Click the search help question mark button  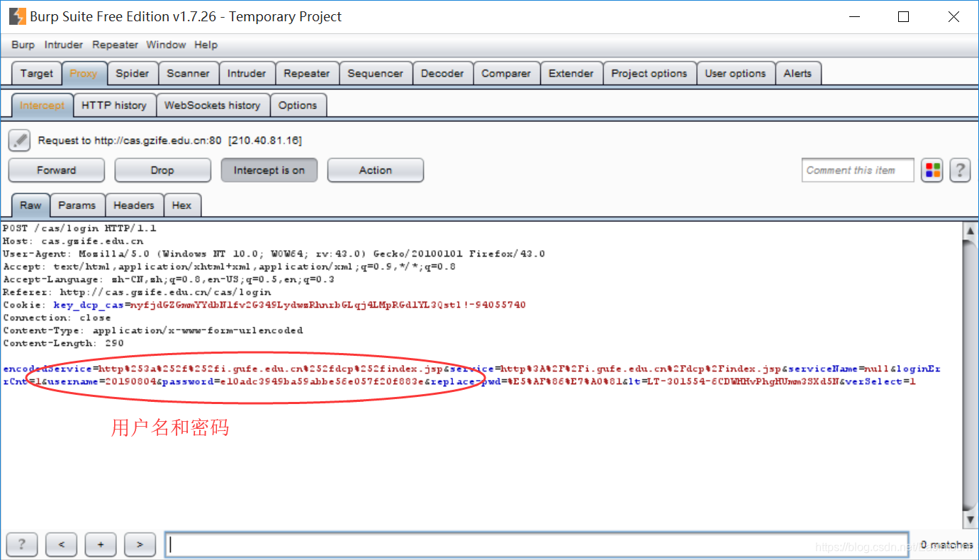click(22, 544)
